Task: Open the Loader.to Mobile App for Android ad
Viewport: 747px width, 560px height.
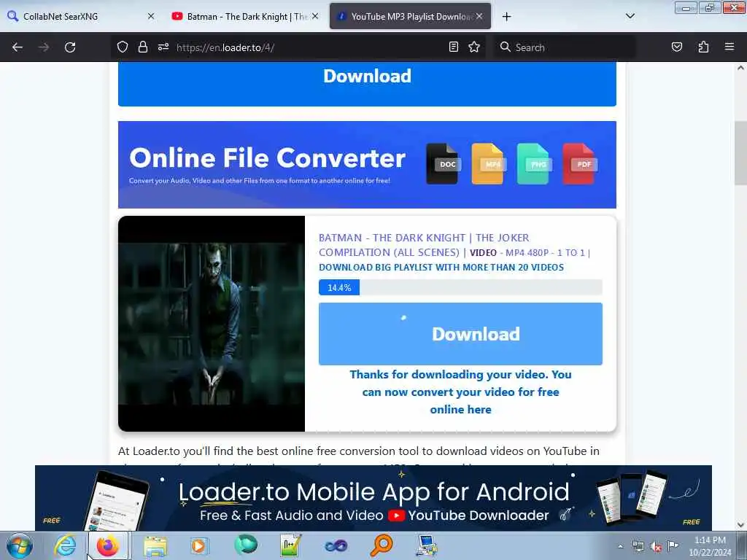Action: click(x=373, y=498)
